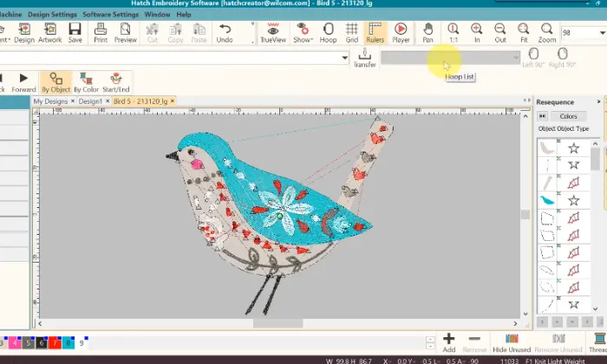Open the Artwork import tool
Screen dimensions: 607x364
click(x=50, y=32)
